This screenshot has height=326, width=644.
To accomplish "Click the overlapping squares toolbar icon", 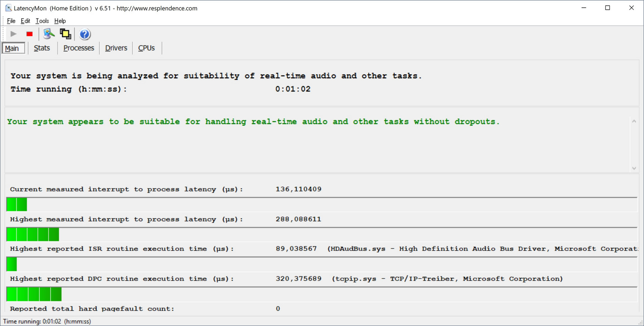I will click(x=65, y=34).
